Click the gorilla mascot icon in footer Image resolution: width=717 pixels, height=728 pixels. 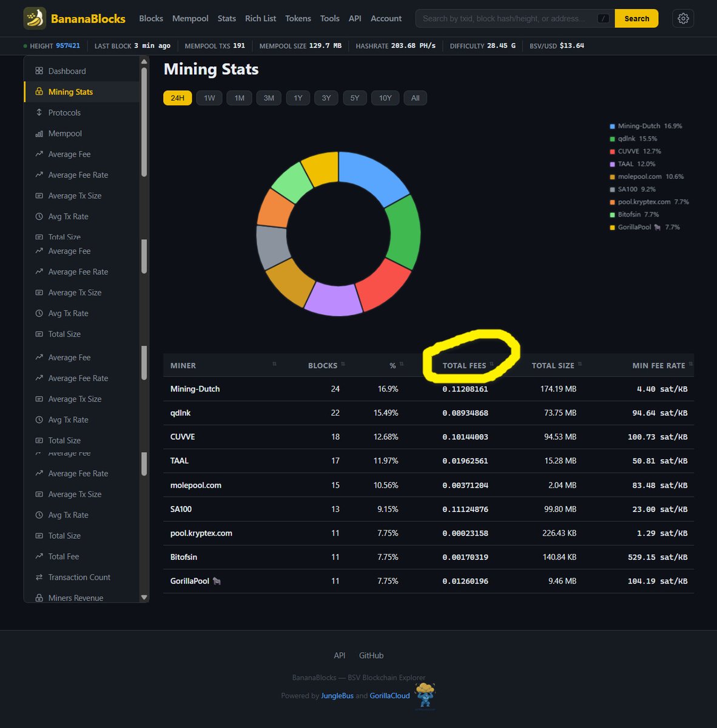coord(425,695)
